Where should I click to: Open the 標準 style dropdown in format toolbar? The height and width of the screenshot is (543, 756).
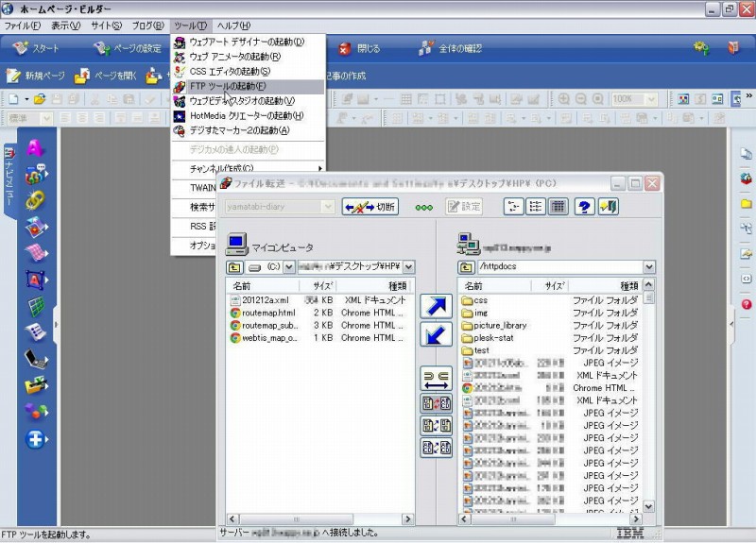point(46,118)
